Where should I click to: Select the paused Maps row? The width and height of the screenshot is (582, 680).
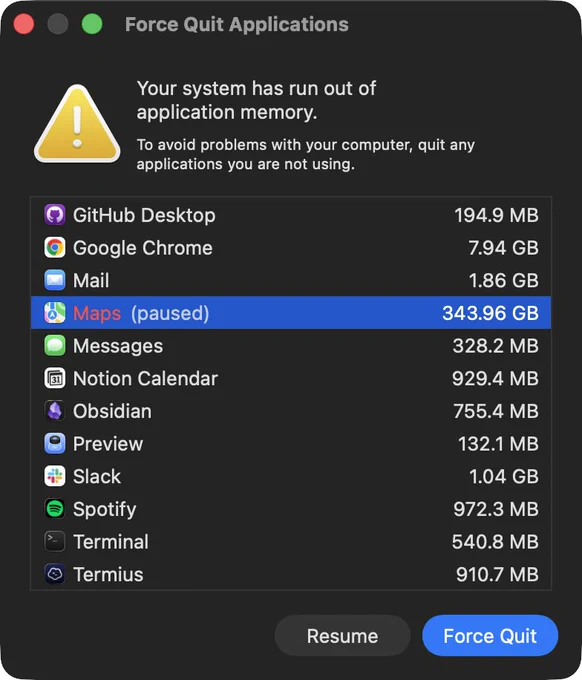click(x=291, y=313)
